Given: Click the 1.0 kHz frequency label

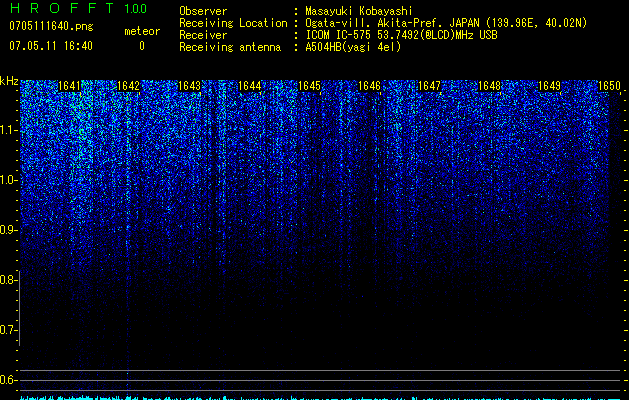Looking at the screenshot, I should (x=7, y=180).
